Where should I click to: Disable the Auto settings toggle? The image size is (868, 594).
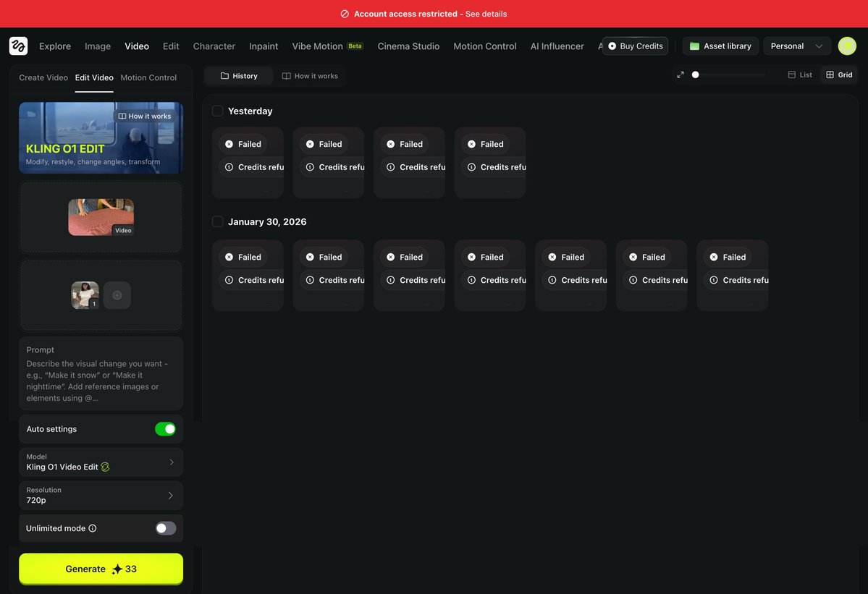click(x=166, y=429)
